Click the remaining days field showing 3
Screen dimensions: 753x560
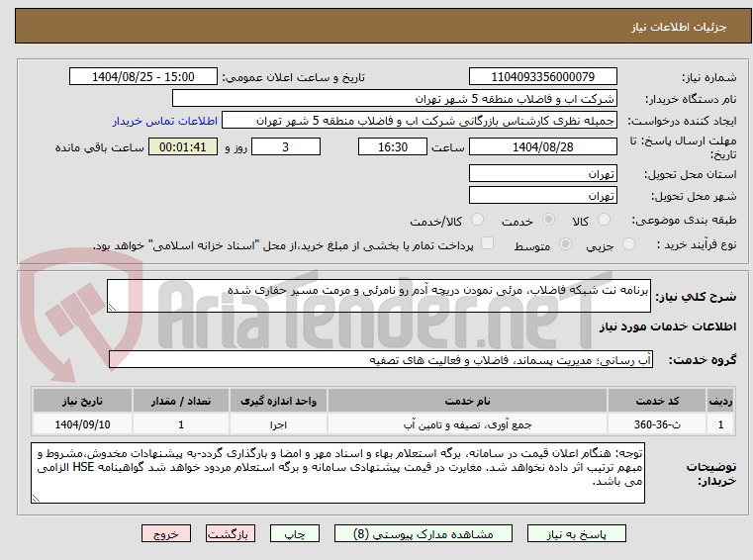pyautogui.click(x=286, y=147)
